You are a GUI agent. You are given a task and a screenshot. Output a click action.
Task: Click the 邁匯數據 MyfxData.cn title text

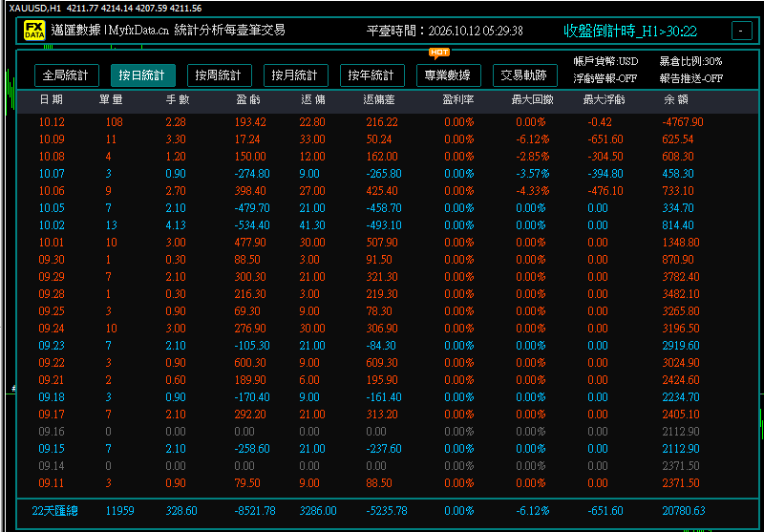[x=168, y=31]
